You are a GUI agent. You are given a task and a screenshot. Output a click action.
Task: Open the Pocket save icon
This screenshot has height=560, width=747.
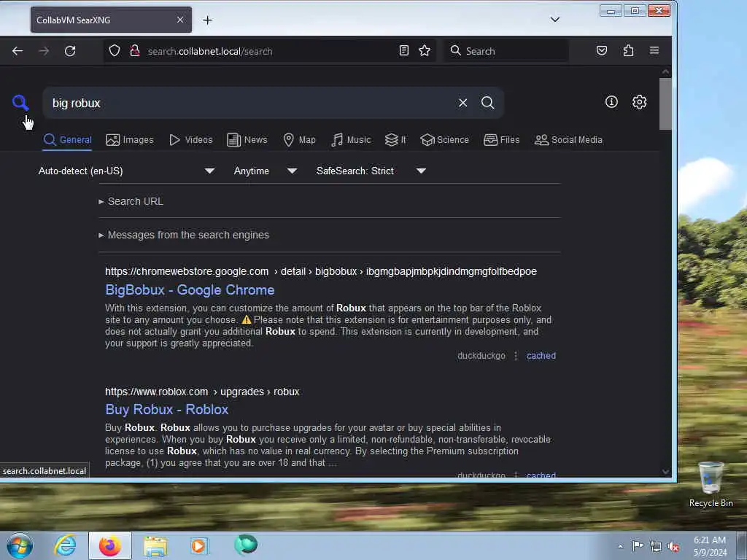pos(602,50)
